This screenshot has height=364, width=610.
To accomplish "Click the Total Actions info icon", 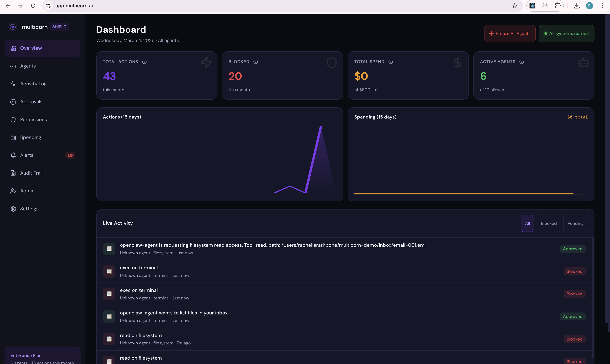I will [x=144, y=62].
